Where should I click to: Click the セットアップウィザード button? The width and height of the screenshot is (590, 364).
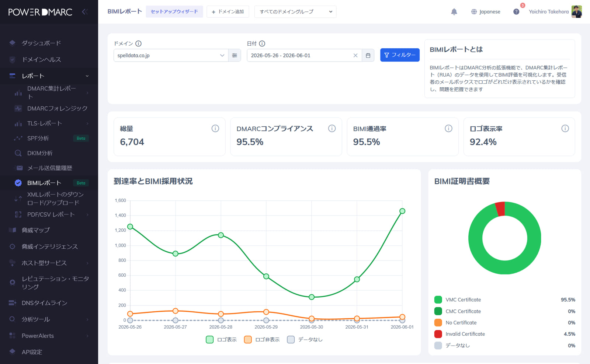pyautogui.click(x=174, y=12)
